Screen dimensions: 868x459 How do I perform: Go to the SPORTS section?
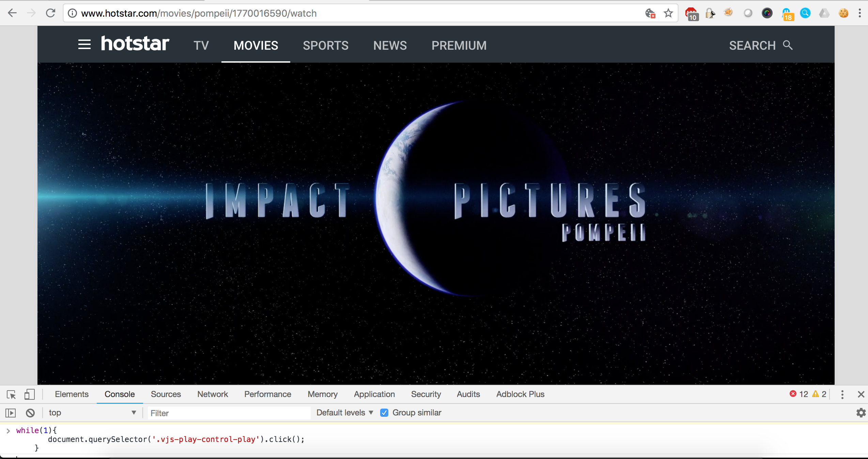tap(326, 45)
